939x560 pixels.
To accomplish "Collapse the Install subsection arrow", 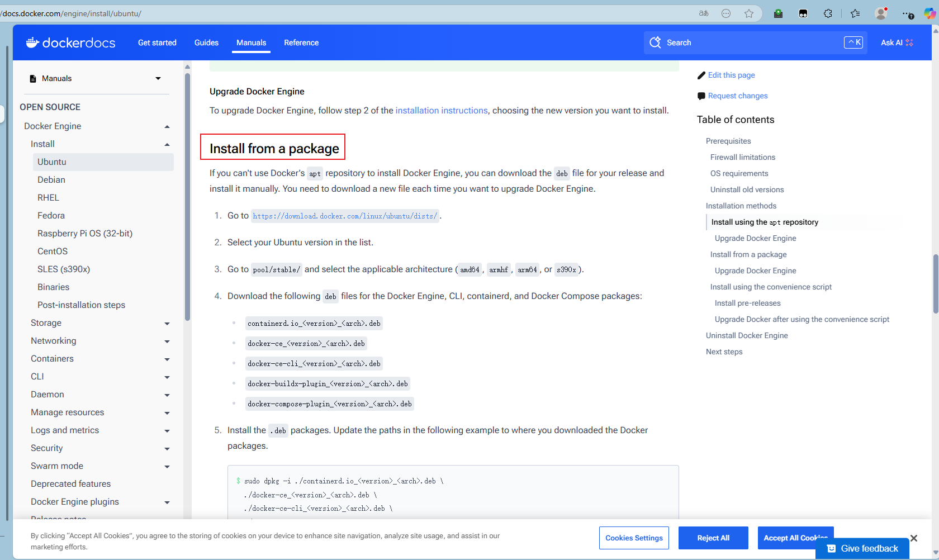I will [x=167, y=145].
